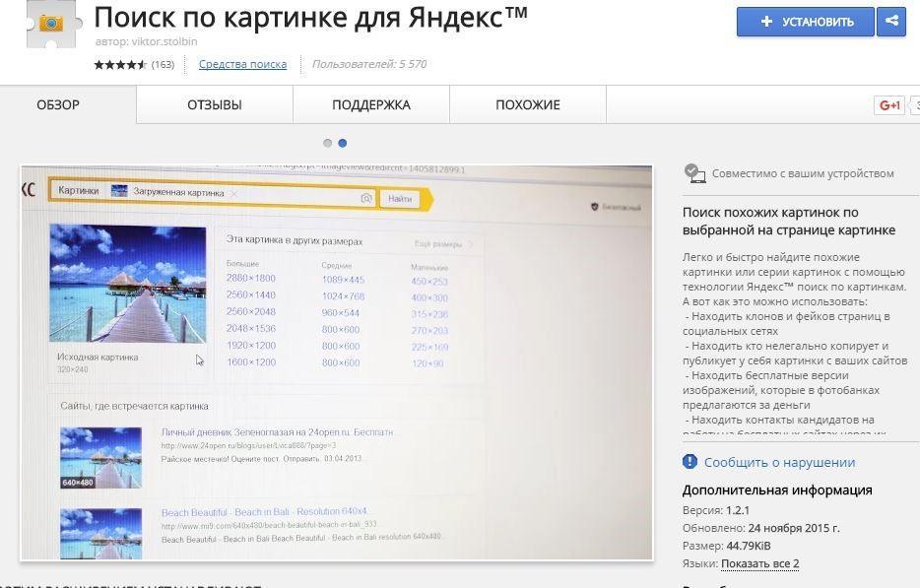This screenshot has height=588, width=920.
Task: Click the star rating icons
Action: point(120,65)
